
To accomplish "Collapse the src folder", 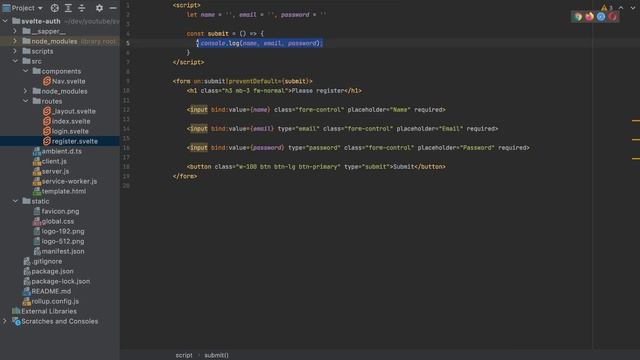I will (x=15, y=61).
